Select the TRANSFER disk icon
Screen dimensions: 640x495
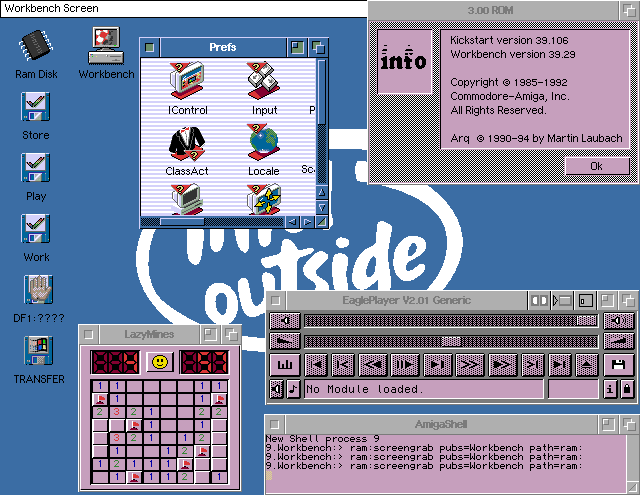click(x=38, y=350)
